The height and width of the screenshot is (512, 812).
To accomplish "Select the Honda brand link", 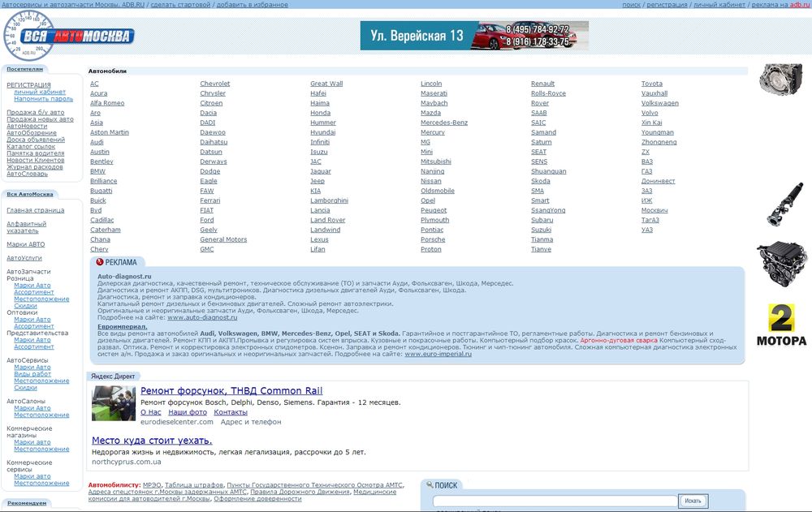I will pos(320,113).
